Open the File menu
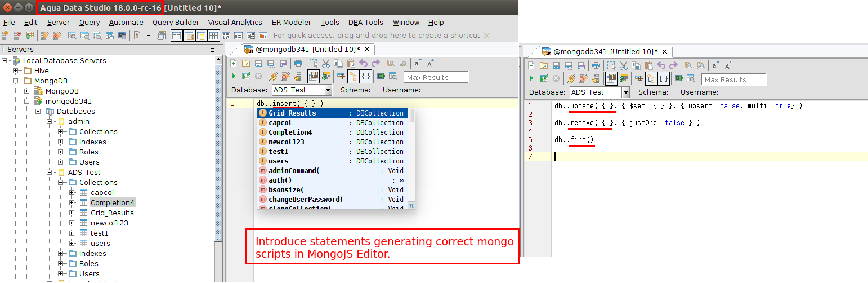 (9, 23)
